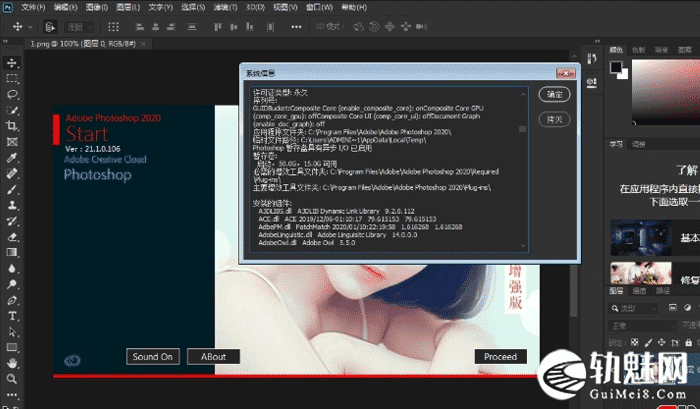Select the Lasso tool
This screenshot has height=409, width=700.
click(x=12, y=94)
